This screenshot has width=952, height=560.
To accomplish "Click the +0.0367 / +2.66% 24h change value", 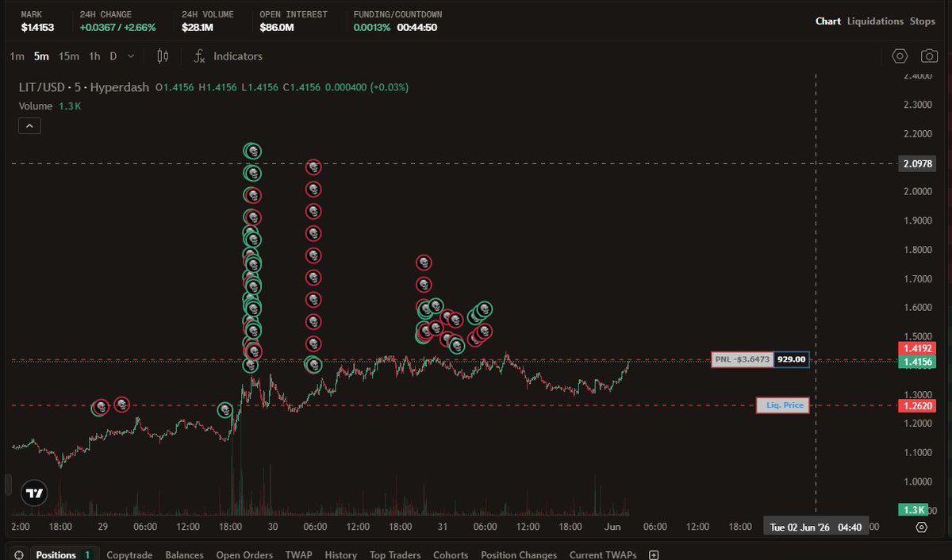I will pyautogui.click(x=118, y=28).
